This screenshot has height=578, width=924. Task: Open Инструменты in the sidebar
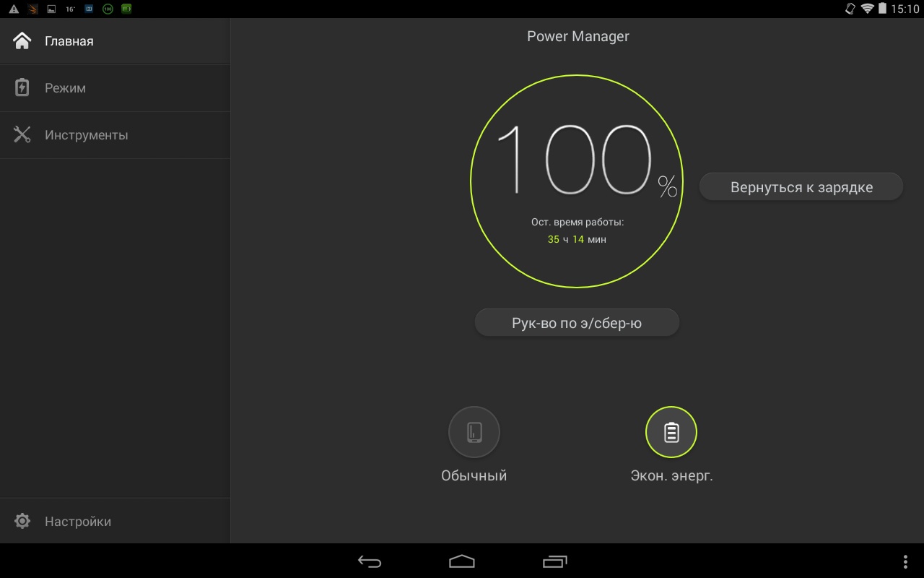(85, 135)
